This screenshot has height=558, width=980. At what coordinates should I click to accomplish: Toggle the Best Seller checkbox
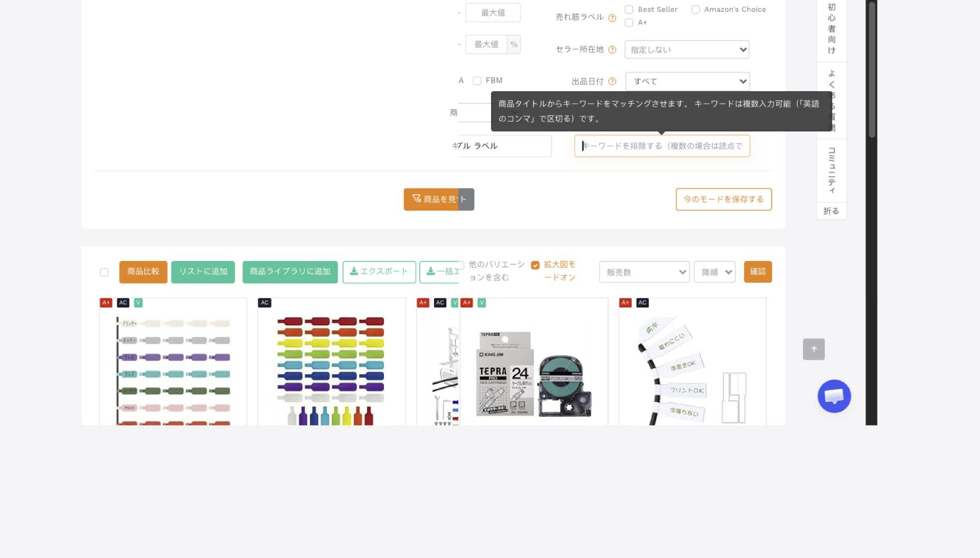tap(629, 9)
